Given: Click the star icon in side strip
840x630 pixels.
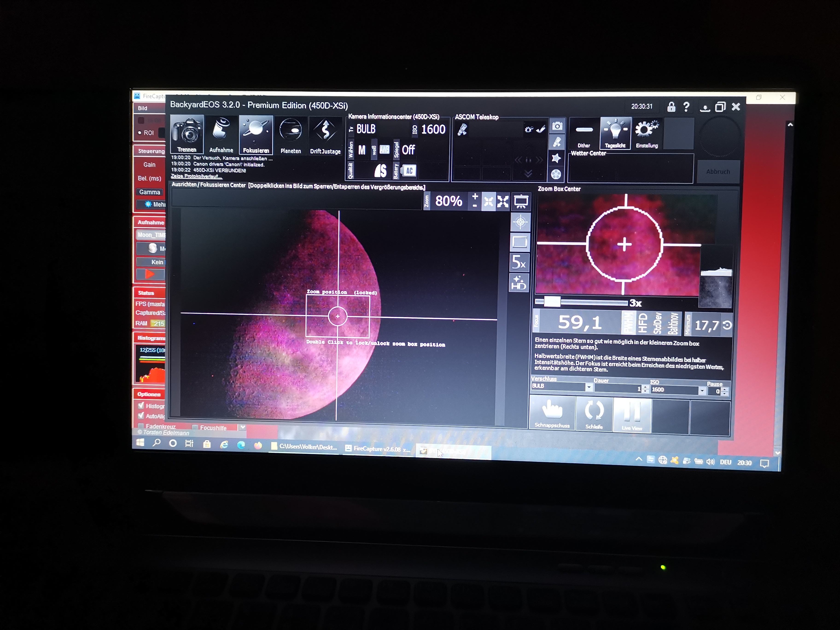Looking at the screenshot, I should (556, 158).
